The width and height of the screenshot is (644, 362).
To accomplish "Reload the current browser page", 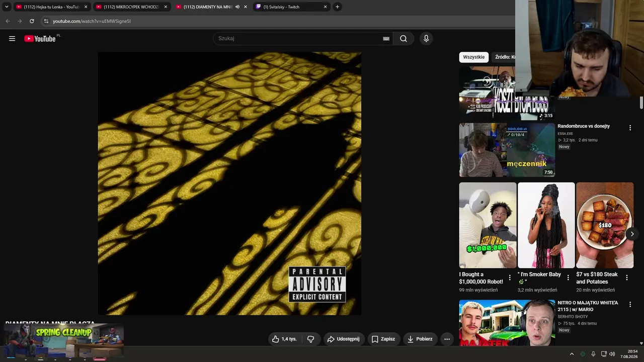I will pyautogui.click(x=32, y=21).
